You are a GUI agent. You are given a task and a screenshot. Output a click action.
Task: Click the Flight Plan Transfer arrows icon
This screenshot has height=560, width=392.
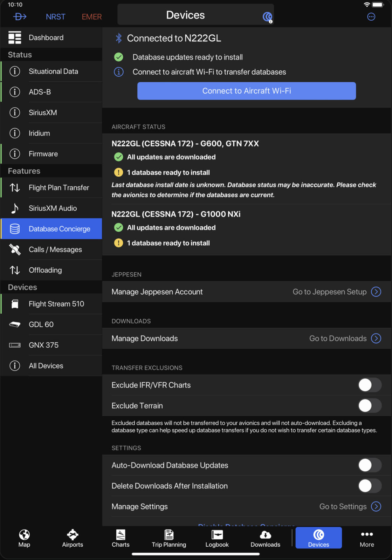point(15,188)
